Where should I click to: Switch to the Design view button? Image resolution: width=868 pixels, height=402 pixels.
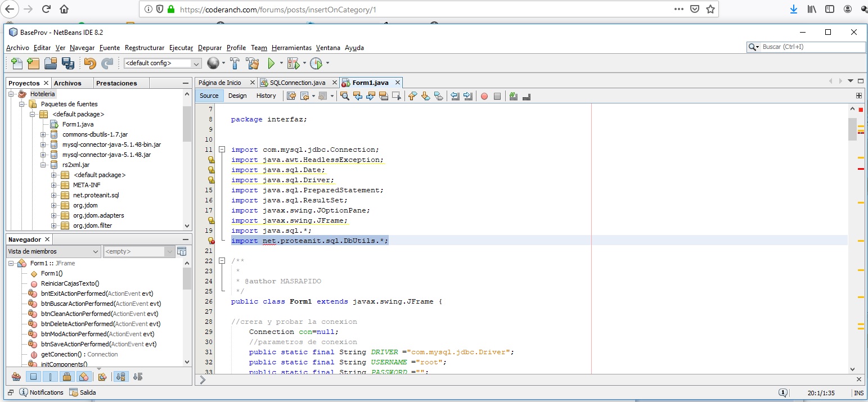click(237, 96)
